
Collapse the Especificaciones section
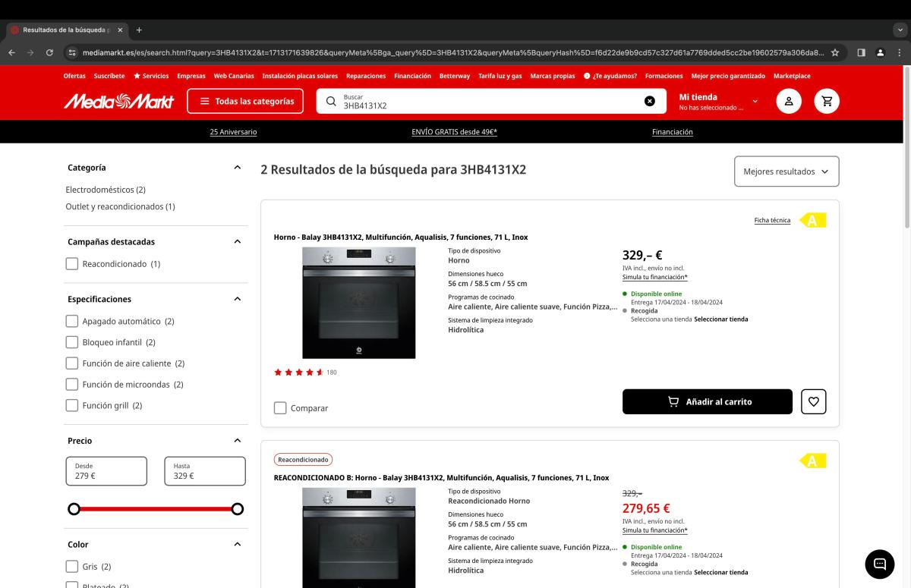point(237,299)
